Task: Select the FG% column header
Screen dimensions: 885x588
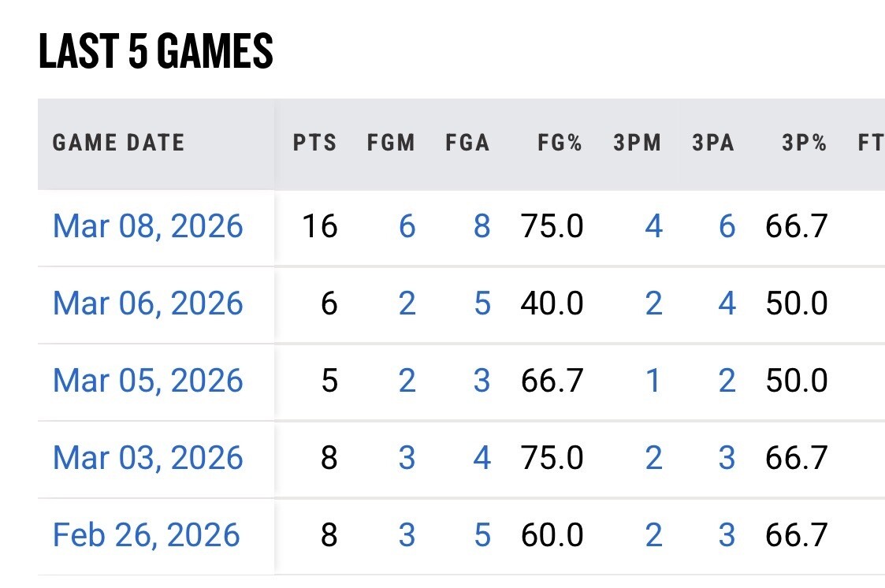Action: coord(560,143)
